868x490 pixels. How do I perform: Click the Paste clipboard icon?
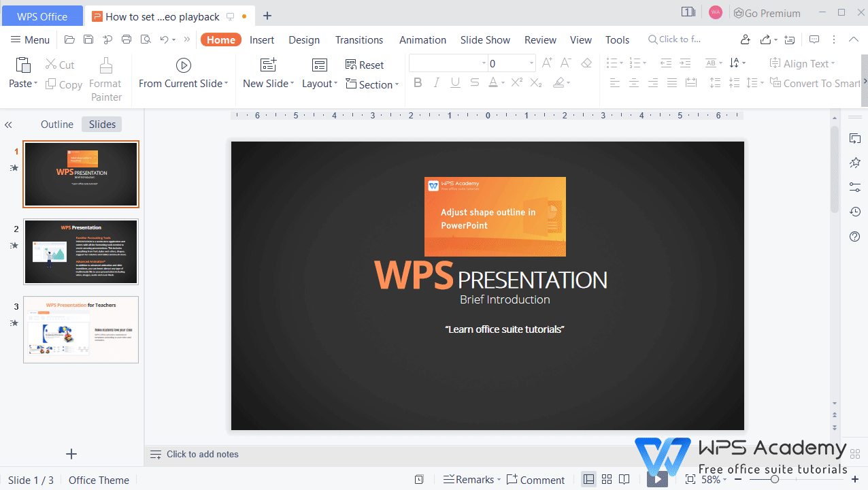pyautogui.click(x=23, y=65)
